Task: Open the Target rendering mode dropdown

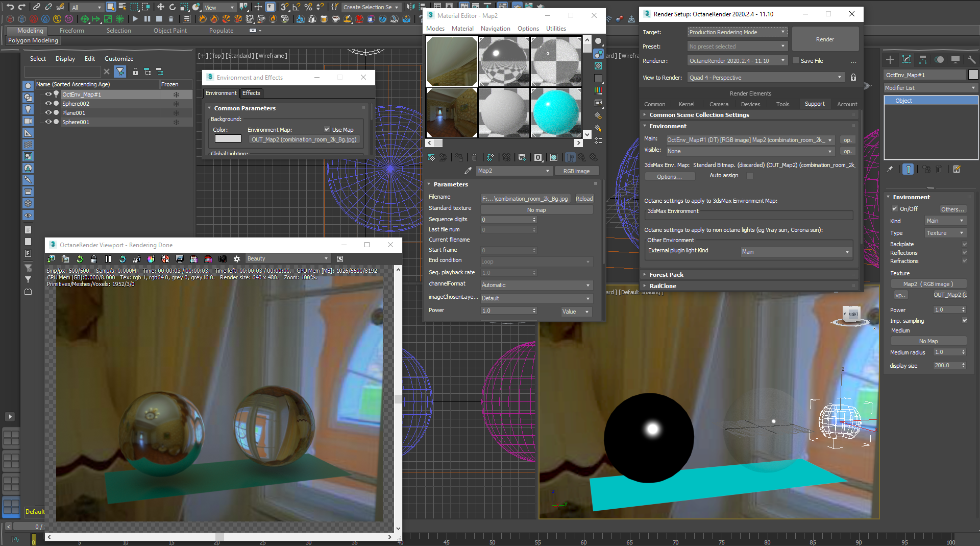Action: (737, 32)
